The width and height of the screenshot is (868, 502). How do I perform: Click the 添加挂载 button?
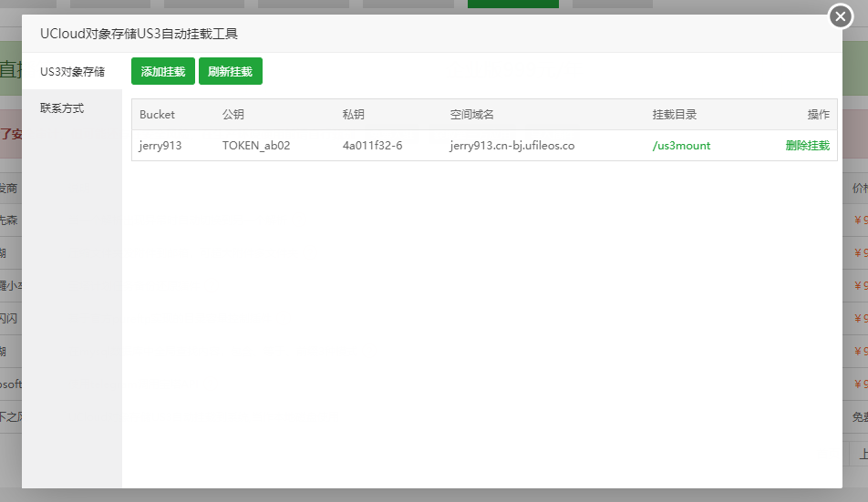point(162,71)
